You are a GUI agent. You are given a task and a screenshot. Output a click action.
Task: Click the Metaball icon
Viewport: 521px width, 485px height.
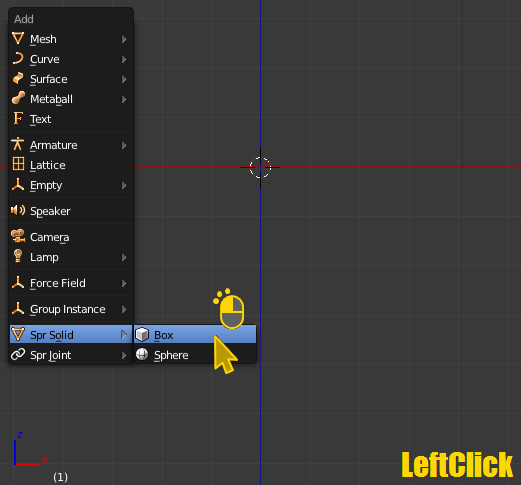18,99
